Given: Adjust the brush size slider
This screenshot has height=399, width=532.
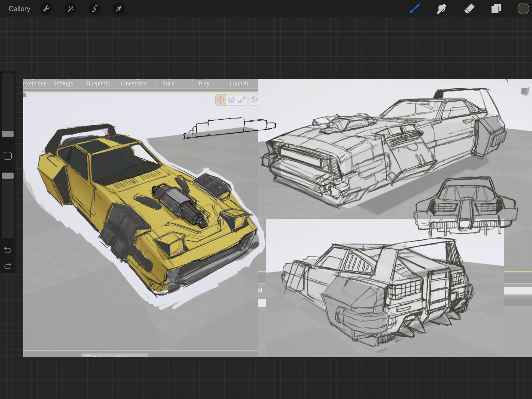Looking at the screenshot, I should [x=8, y=134].
